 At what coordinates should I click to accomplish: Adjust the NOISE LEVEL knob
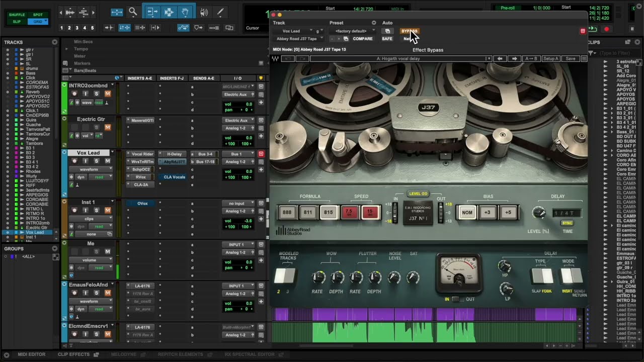pyautogui.click(x=394, y=277)
